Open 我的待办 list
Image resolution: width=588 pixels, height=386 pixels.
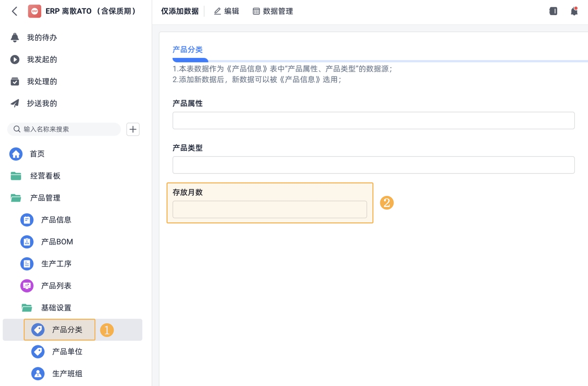(42, 38)
